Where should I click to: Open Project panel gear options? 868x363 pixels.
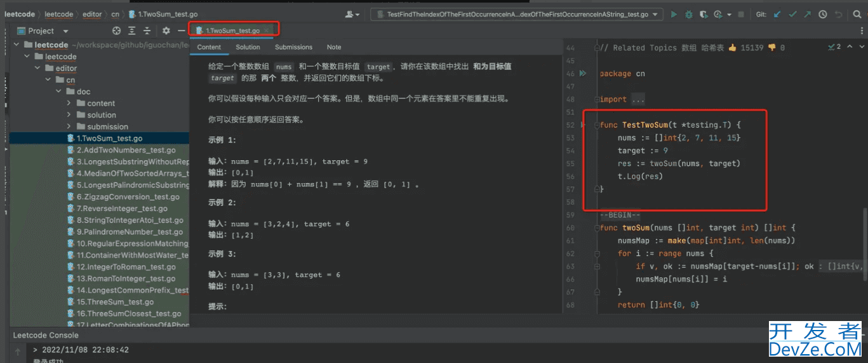tap(166, 31)
